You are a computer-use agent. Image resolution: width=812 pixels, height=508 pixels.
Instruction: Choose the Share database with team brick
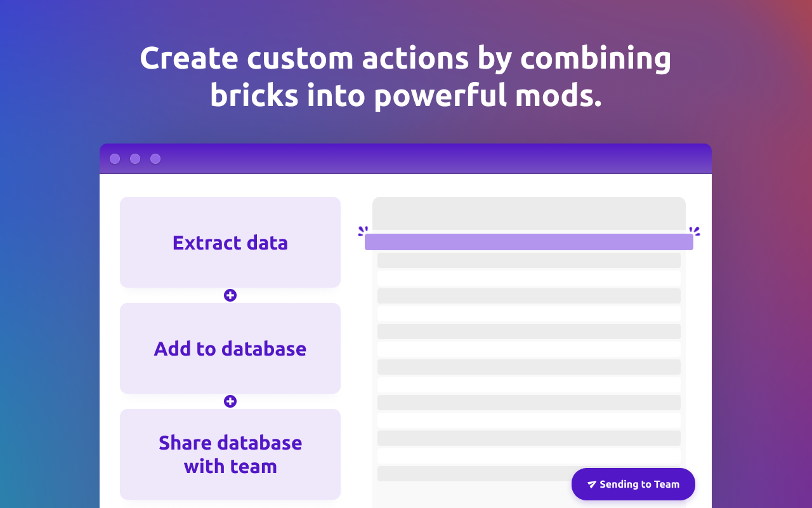pos(230,454)
